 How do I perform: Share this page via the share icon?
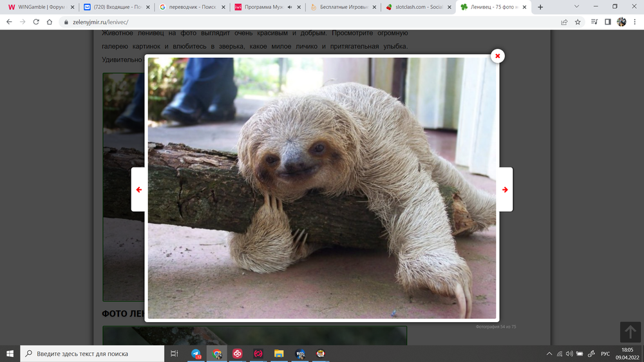[x=564, y=21]
